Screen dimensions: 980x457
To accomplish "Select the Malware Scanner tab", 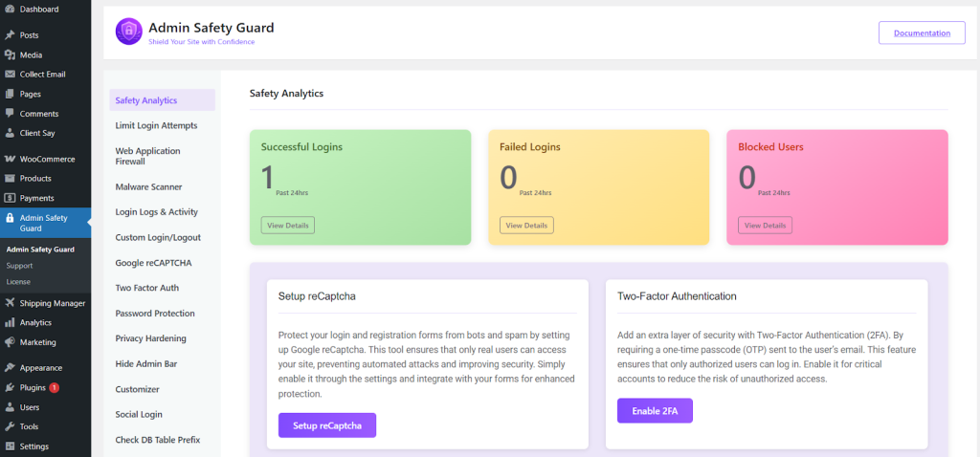I will click(x=148, y=186).
